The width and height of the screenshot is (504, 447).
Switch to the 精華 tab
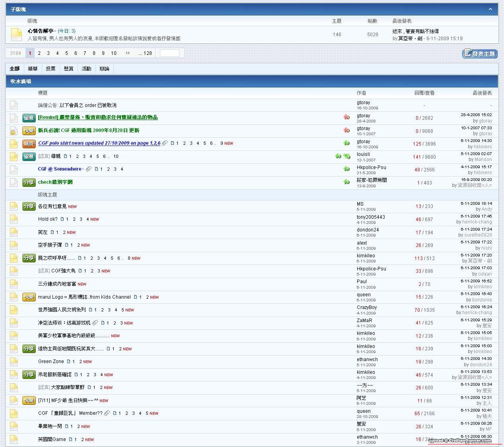tap(33, 69)
